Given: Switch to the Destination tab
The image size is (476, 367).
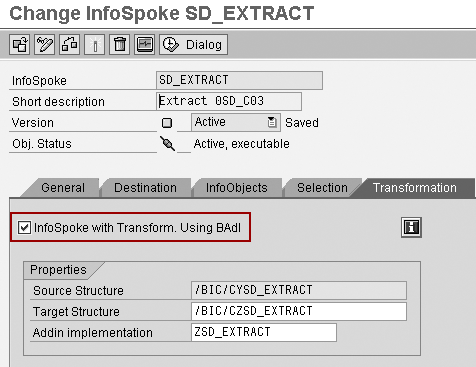Looking at the screenshot, I should click(x=145, y=188).
